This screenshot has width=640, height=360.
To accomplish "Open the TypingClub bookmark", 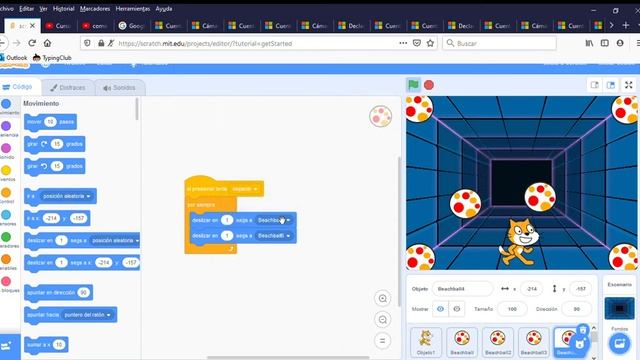I will (52, 58).
